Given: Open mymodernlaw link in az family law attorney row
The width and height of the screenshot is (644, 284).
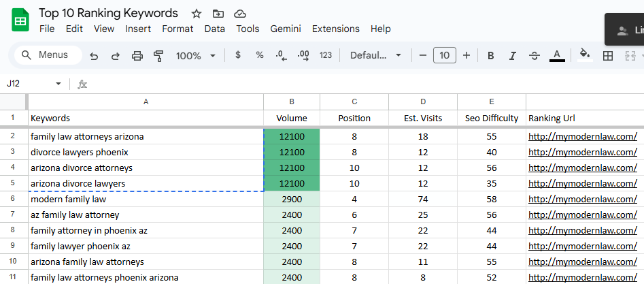Looking at the screenshot, I should [582, 215].
